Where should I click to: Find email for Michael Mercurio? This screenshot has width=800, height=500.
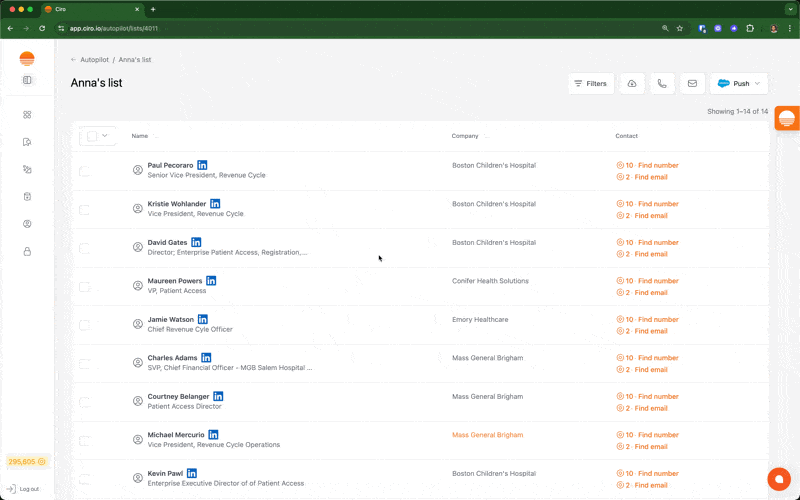point(642,446)
